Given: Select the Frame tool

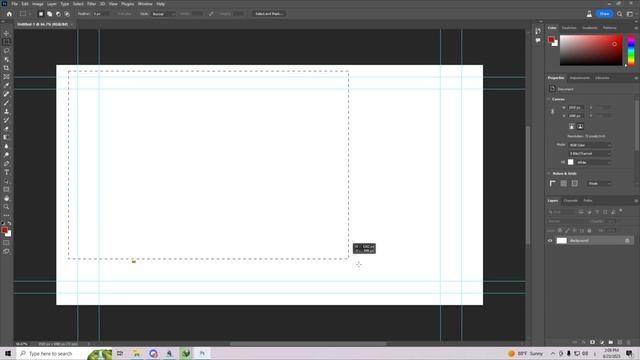Looking at the screenshot, I should (x=6, y=77).
